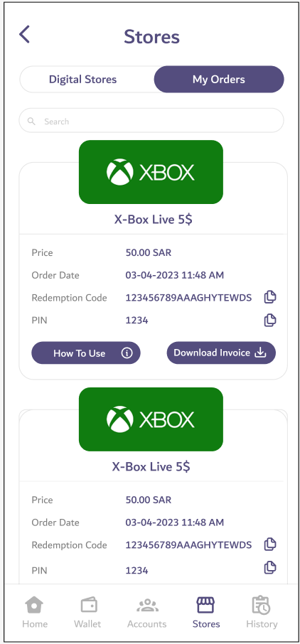Open Home from the bottom navigation
Viewport: 300px width, 644px height.
point(35,613)
